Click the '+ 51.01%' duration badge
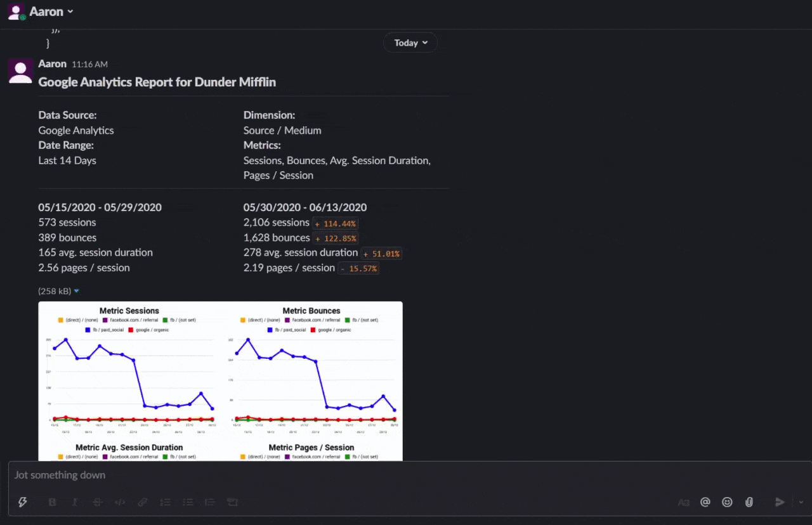 [381, 254]
